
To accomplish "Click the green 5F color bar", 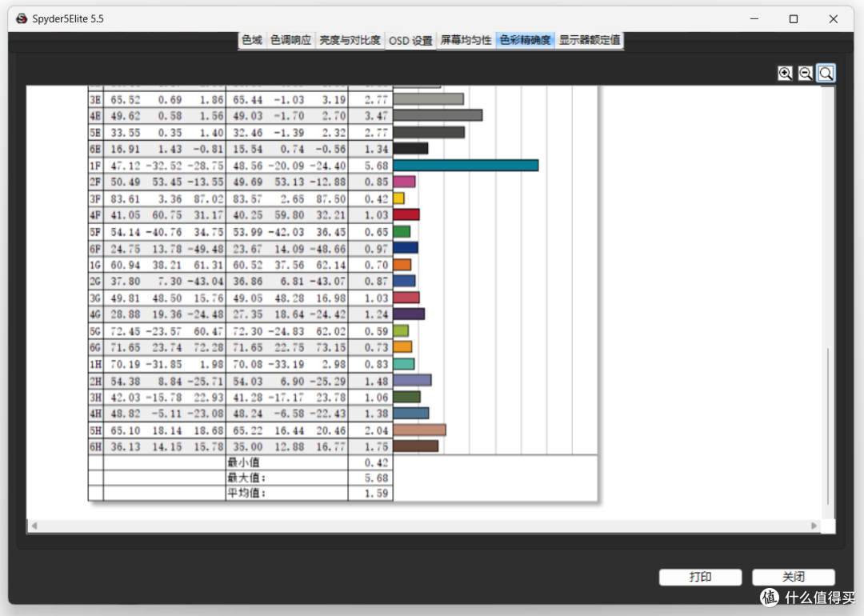I will click(402, 231).
